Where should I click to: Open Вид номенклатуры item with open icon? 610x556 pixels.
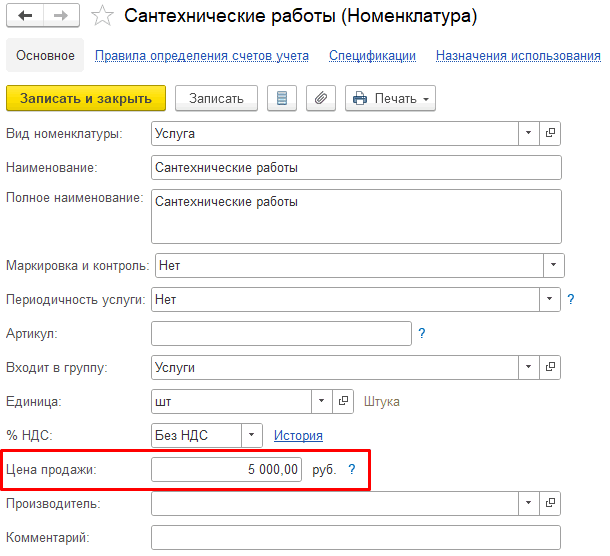click(550, 133)
